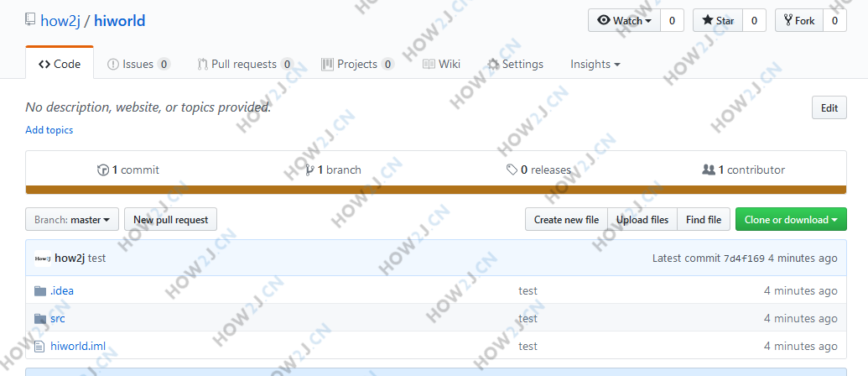Screen dimensions: 868x376
Task: Click the how2j avatar thumbnail in commit row
Action: coord(43,258)
